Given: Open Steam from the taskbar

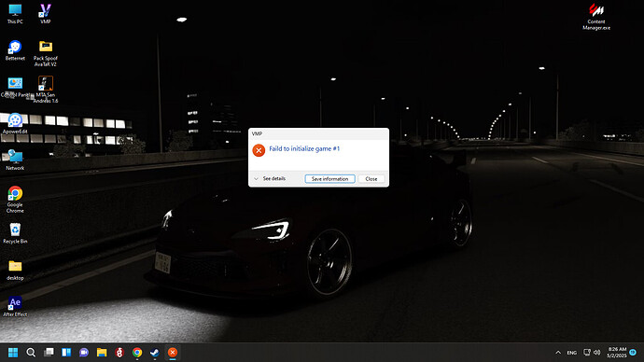Looking at the screenshot, I should (155, 353).
